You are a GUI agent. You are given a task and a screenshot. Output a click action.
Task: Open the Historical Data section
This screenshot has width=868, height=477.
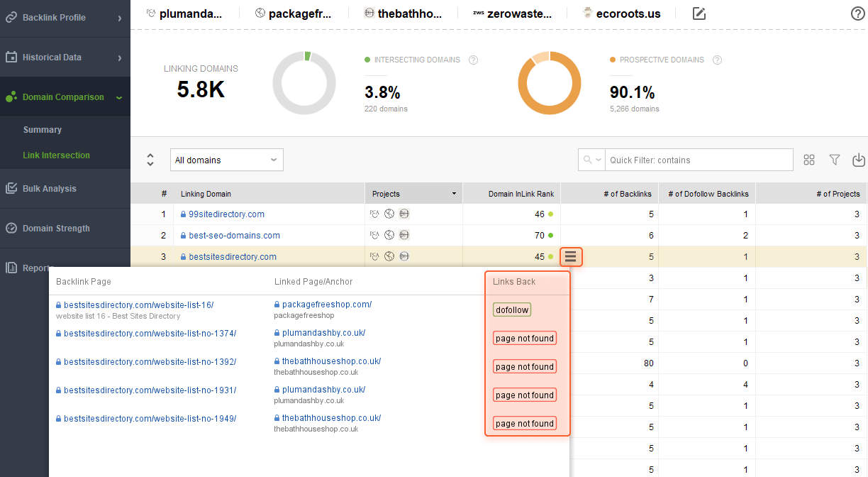coord(65,57)
